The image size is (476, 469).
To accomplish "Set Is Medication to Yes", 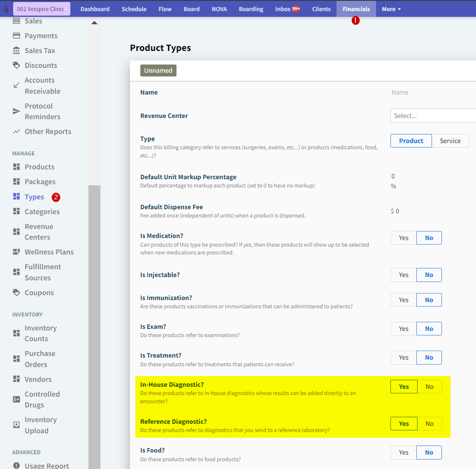I will [403, 238].
